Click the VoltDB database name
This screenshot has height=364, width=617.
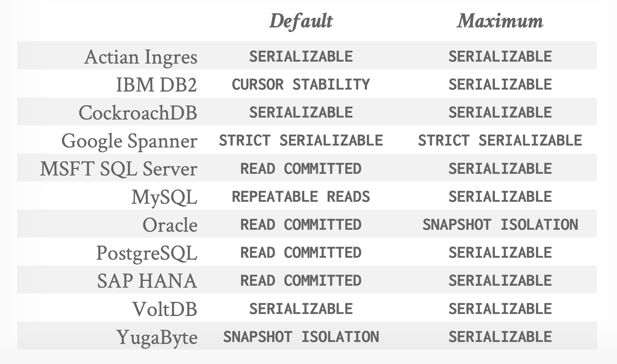tap(165, 309)
